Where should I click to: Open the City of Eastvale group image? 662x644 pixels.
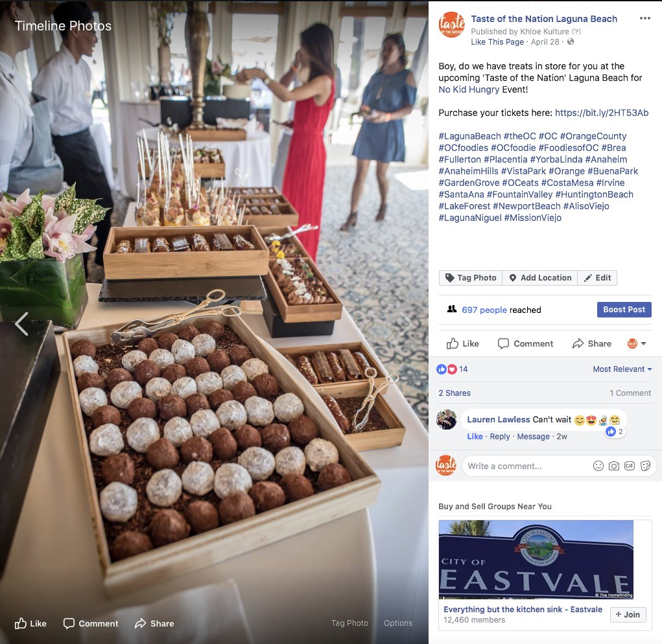[x=536, y=559]
